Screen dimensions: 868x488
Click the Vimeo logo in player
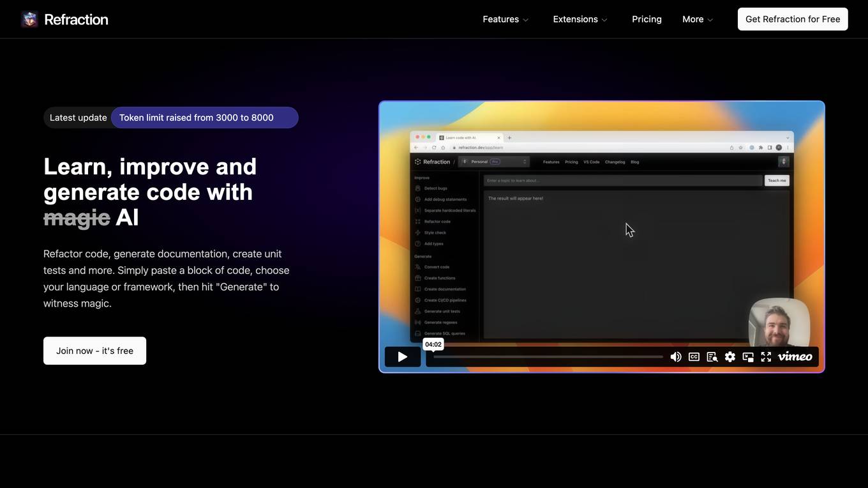tap(795, 357)
